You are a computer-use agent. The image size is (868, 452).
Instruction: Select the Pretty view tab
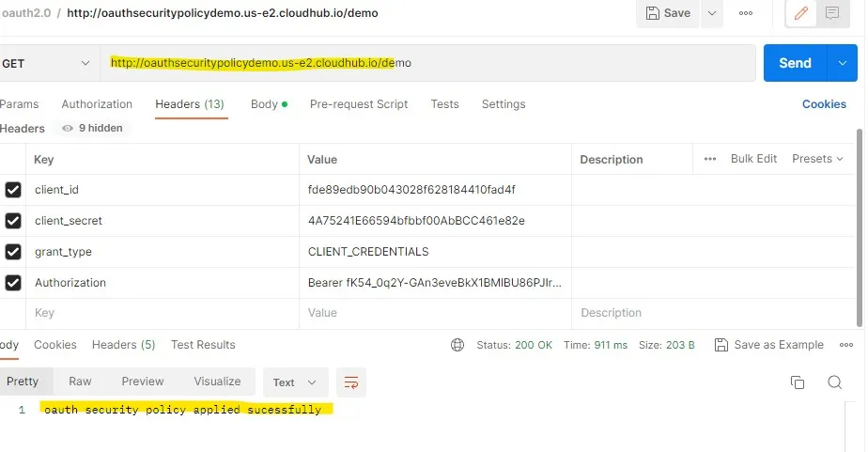coord(24,382)
